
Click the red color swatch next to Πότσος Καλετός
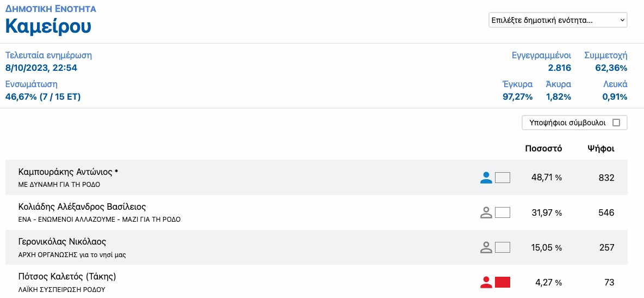tap(502, 282)
